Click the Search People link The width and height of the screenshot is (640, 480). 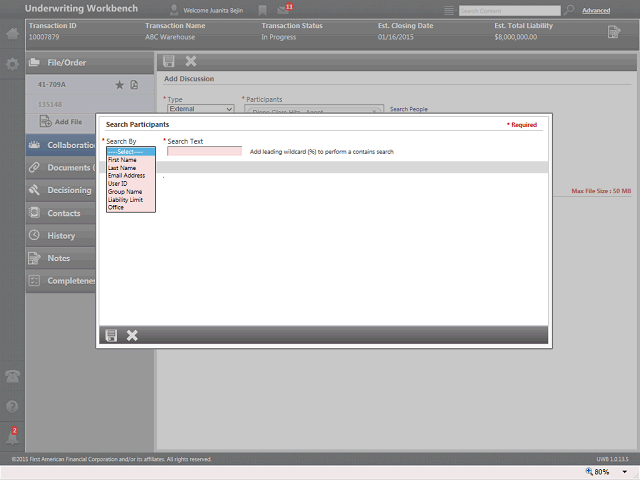[x=409, y=109]
